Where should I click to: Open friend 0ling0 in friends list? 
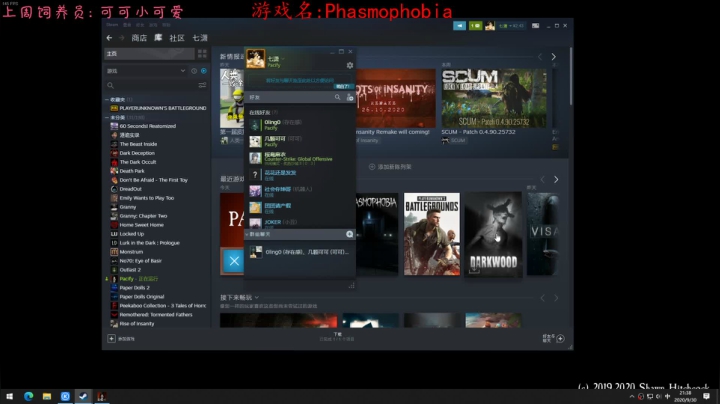pos(300,124)
